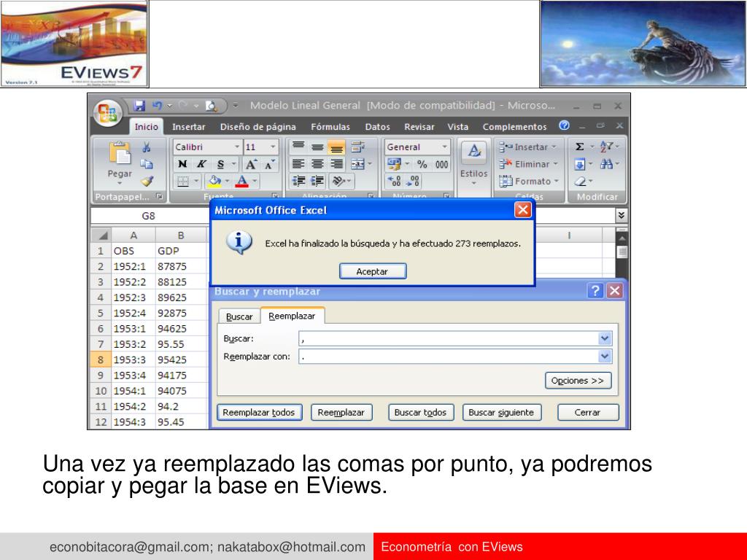Expand the Reemplazar con history dropdown
The image size is (747, 560).
pyautogui.click(x=605, y=356)
